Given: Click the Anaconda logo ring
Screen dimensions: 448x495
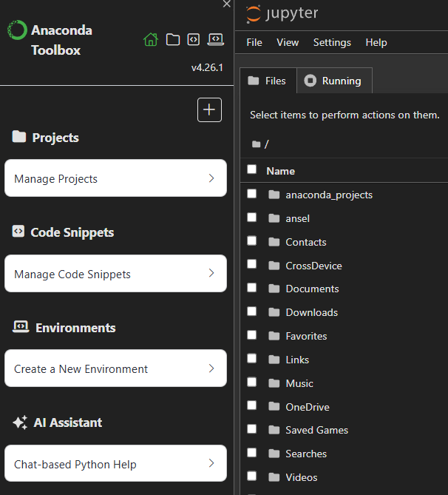Looking at the screenshot, I should coord(17,30).
